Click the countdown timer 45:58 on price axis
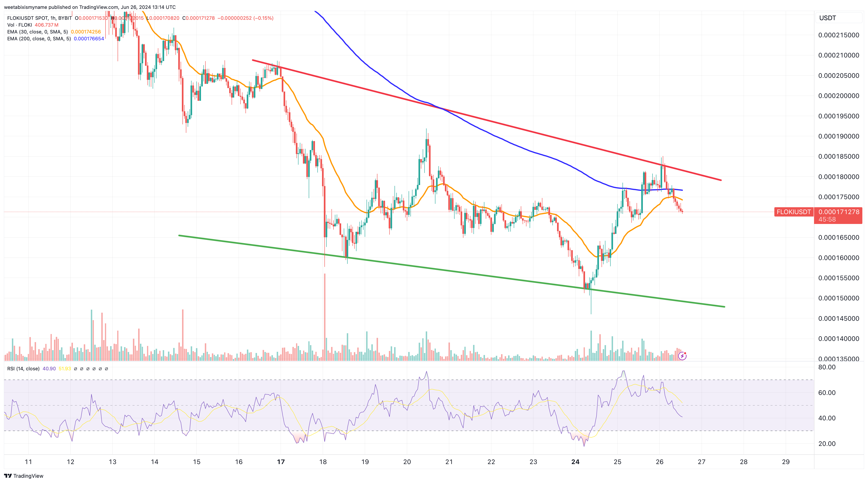 [x=827, y=220]
